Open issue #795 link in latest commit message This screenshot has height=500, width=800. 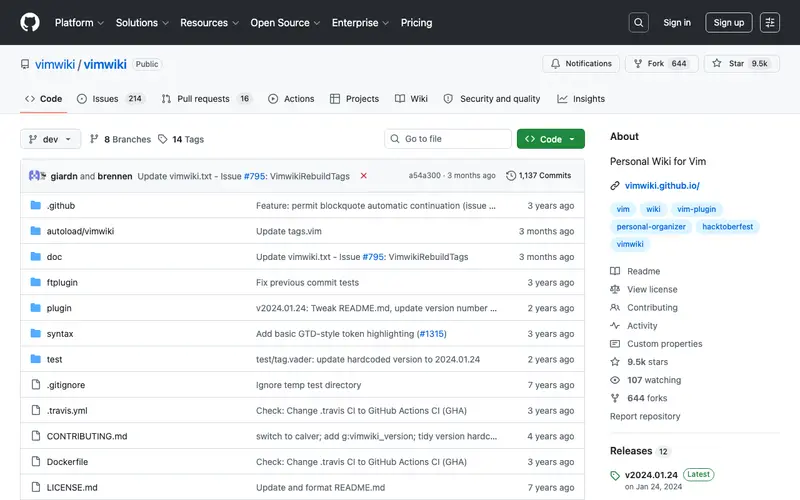coord(254,176)
